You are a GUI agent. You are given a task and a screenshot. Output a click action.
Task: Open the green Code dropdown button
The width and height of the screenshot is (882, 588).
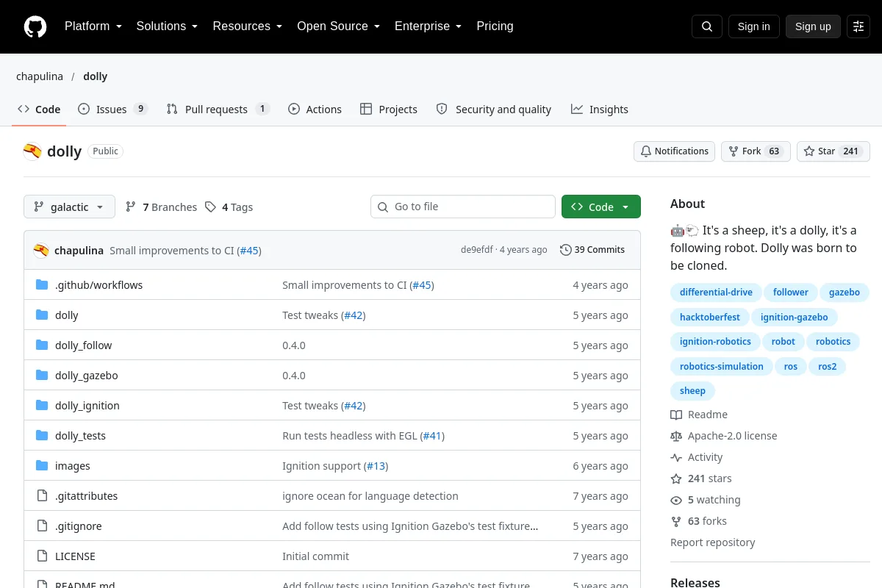[x=600, y=207]
